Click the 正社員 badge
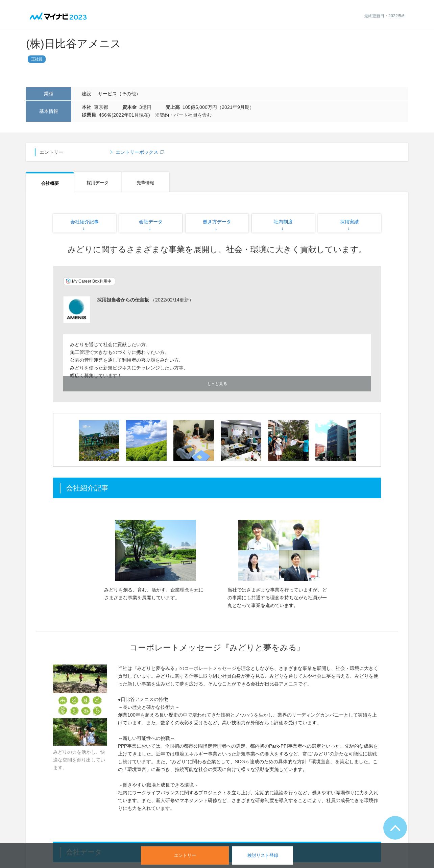The height and width of the screenshot is (868, 434). (x=37, y=59)
